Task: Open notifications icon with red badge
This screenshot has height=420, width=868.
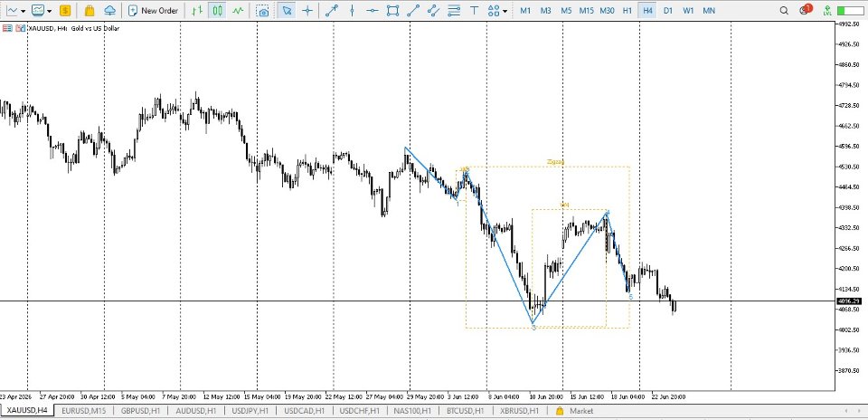Action: coord(806,10)
